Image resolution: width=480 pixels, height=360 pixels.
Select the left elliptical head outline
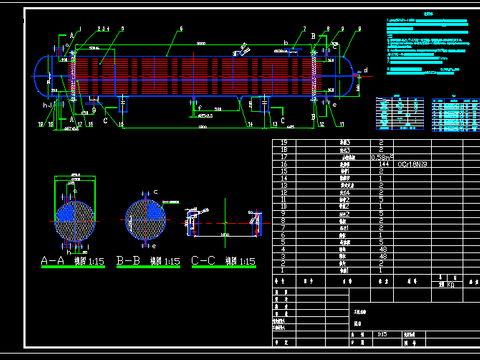[43, 76]
